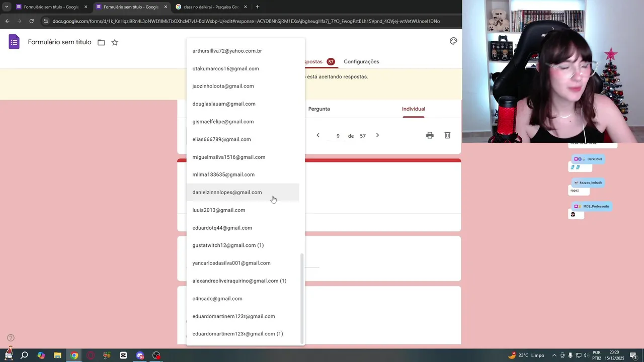Viewport: 644px width, 362px height.
Task: Open Discord from the taskbar
Action: [140, 355]
